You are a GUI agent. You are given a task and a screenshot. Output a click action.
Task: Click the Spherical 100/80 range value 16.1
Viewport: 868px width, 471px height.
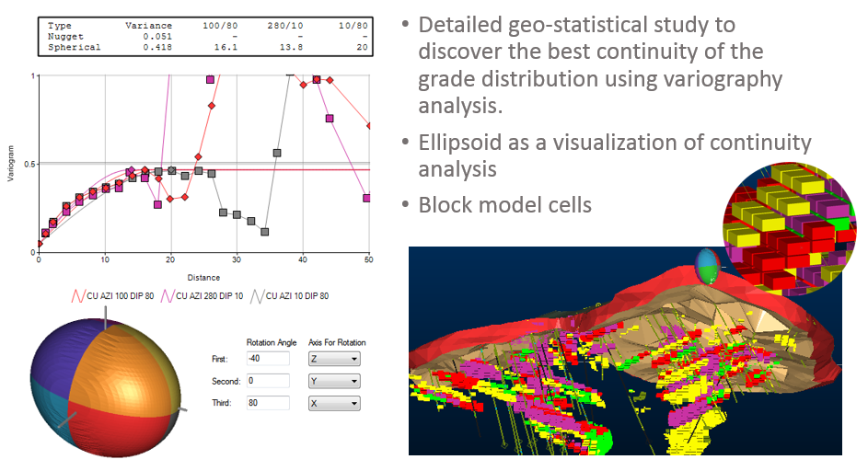pos(226,48)
